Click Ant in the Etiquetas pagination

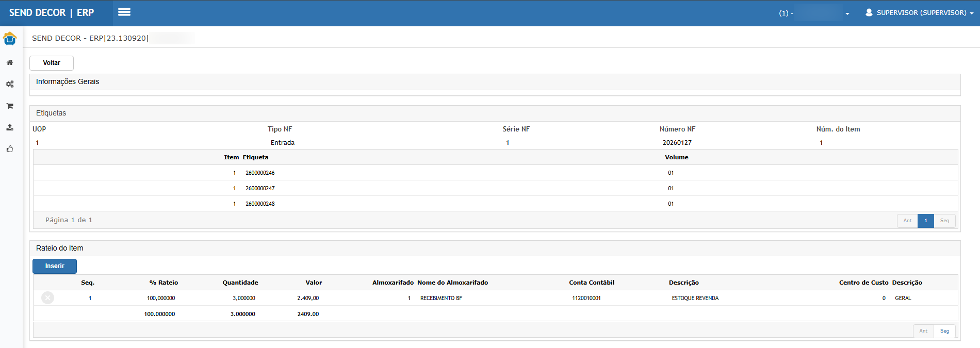click(907, 221)
